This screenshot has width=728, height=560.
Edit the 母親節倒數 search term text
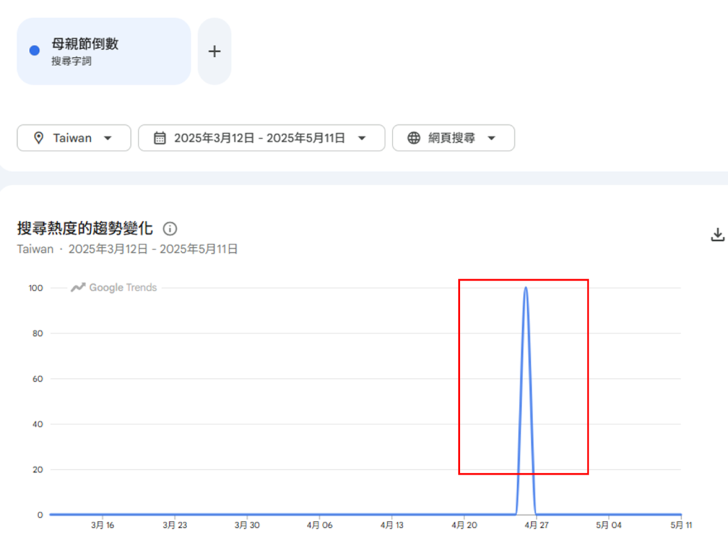pyautogui.click(x=85, y=44)
